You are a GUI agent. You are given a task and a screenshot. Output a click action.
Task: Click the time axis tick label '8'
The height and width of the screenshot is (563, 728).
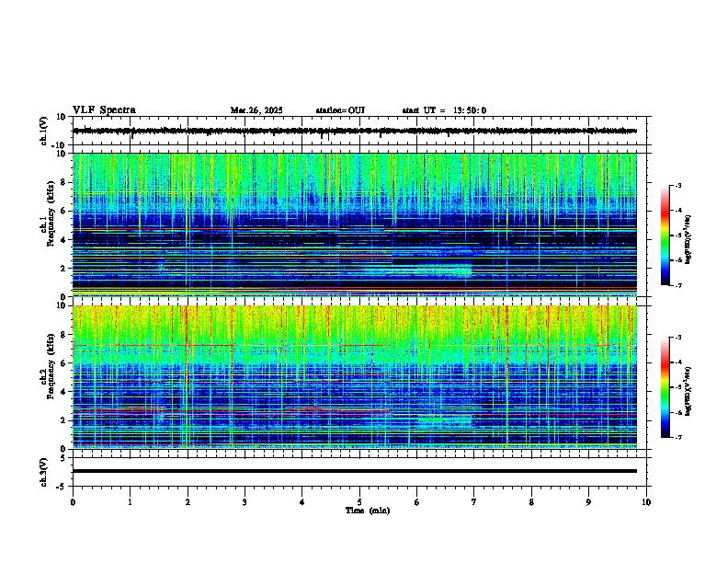tap(531, 502)
